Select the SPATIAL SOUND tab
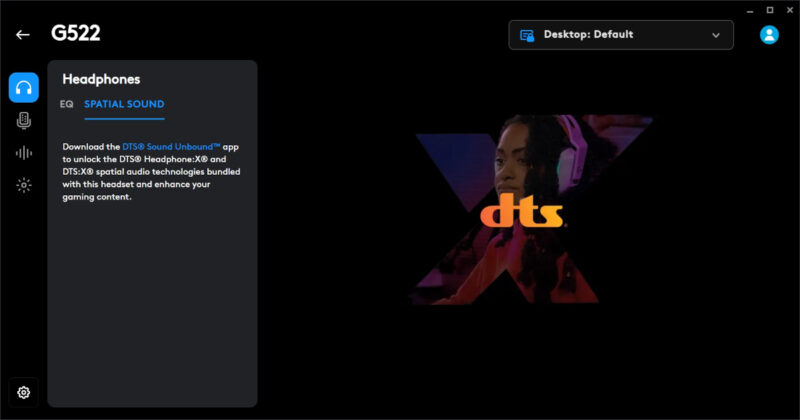The width and height of the screenshot is (800, 420). [x=124, y=104]
